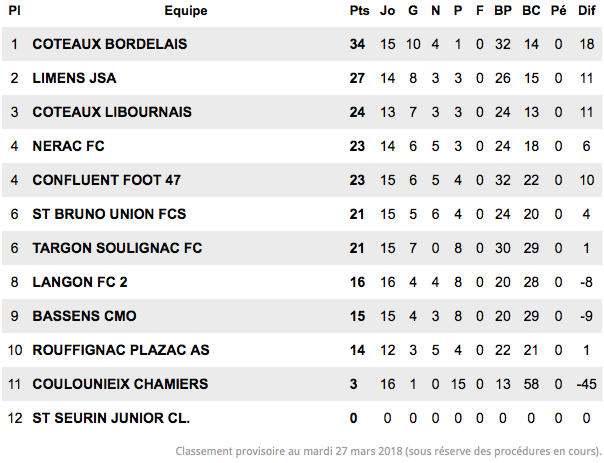Click the Pts column header
604x463 pixels.
359,10
